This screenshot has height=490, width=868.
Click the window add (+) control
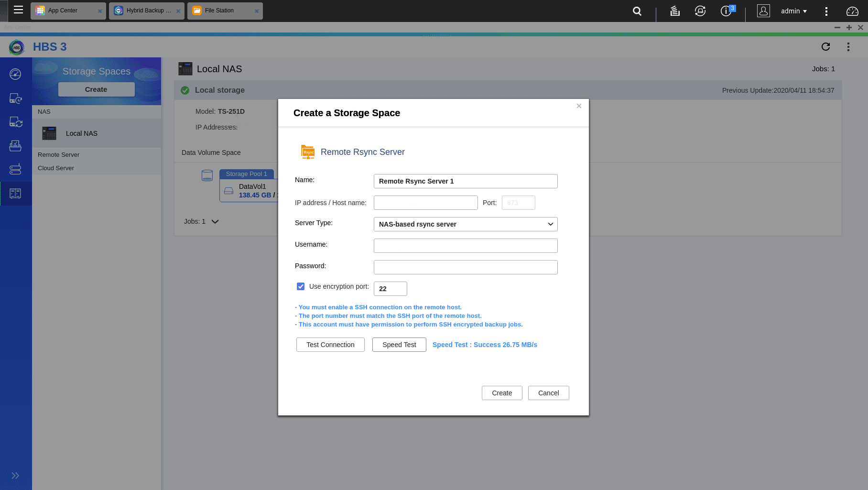click(849, 28)
